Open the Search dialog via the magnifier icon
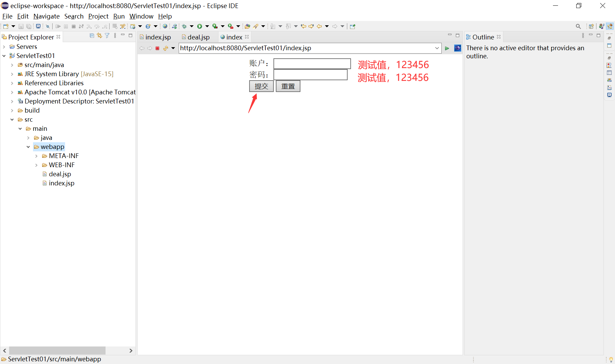 click(578, 26)
